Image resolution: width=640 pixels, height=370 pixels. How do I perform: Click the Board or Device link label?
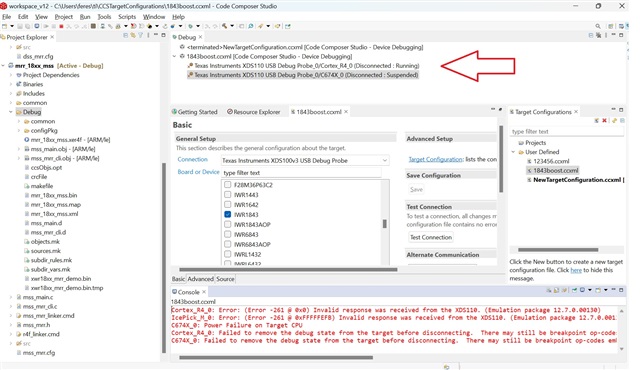click(x=198, y=172)
